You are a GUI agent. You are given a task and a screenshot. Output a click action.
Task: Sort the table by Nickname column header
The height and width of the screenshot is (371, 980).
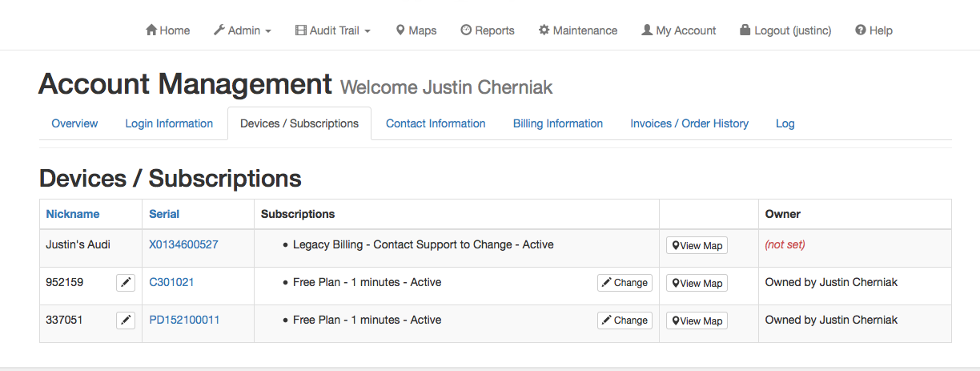[73, 214]
